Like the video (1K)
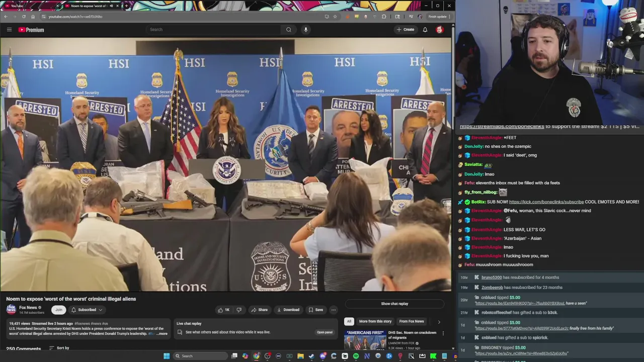Image resolution: width=644 pixels, height=362 pixels. coord(223,310)
